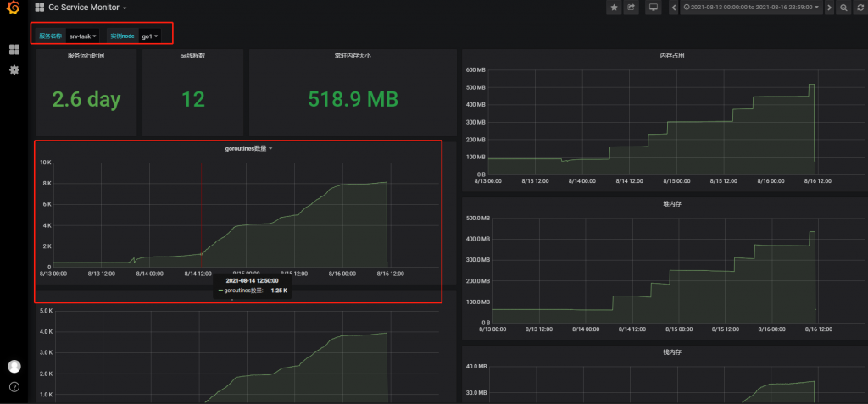Open the goroutines数量 panel title menu
The height and width of the screenshot is (404, 868).
click(248, 148)
